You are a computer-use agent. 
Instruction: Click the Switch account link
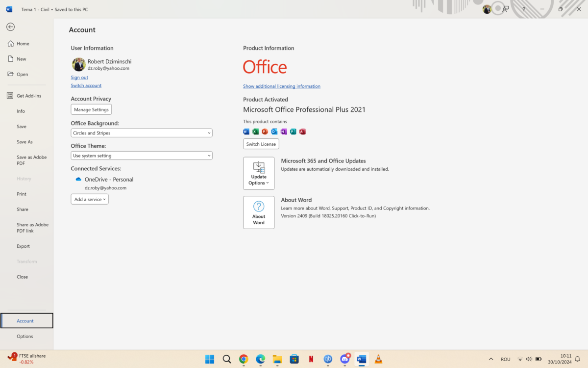(x=86, y=85)
